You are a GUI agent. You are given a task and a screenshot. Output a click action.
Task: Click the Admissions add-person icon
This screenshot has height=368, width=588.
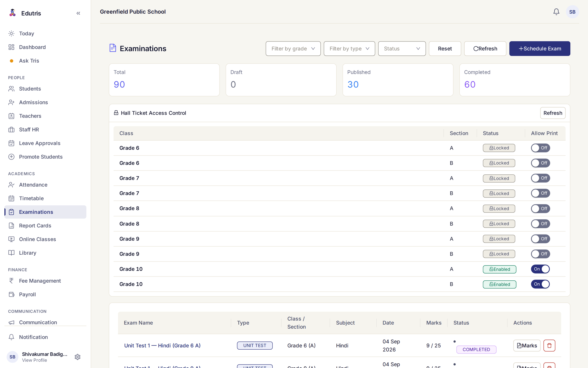click(12, 102)
